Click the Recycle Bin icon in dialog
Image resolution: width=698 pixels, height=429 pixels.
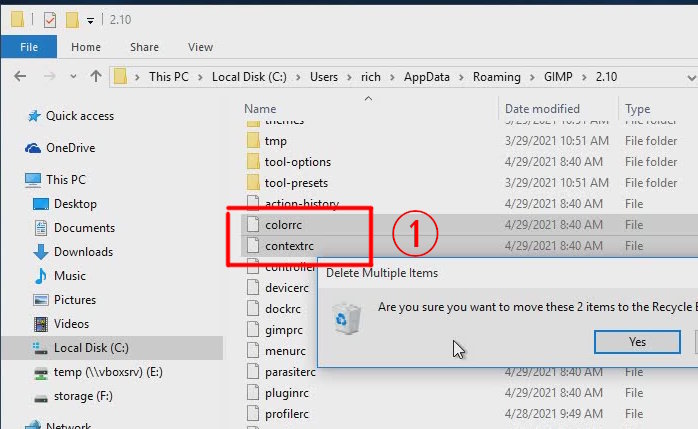(x=346, y=318)
